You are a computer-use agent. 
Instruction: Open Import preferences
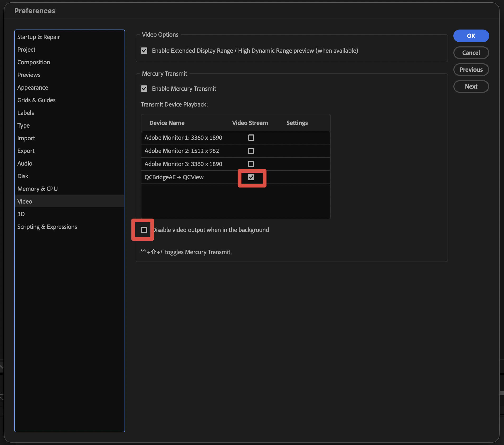tap(70, 138)
